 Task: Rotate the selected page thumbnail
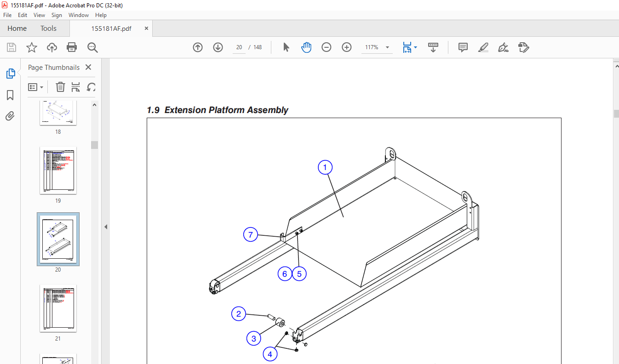click(x=92, y=87)
